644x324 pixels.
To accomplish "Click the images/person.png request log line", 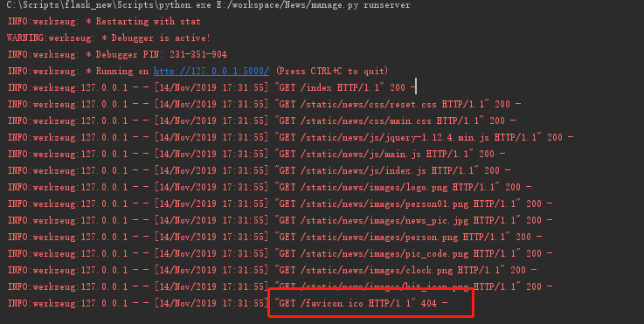I will coord(274,237).
